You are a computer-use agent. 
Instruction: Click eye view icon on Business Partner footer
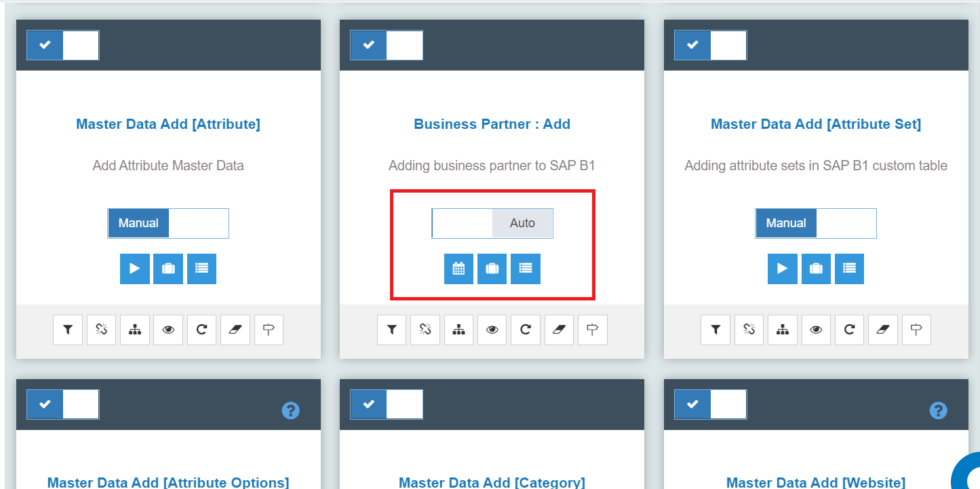coord(492,330)
